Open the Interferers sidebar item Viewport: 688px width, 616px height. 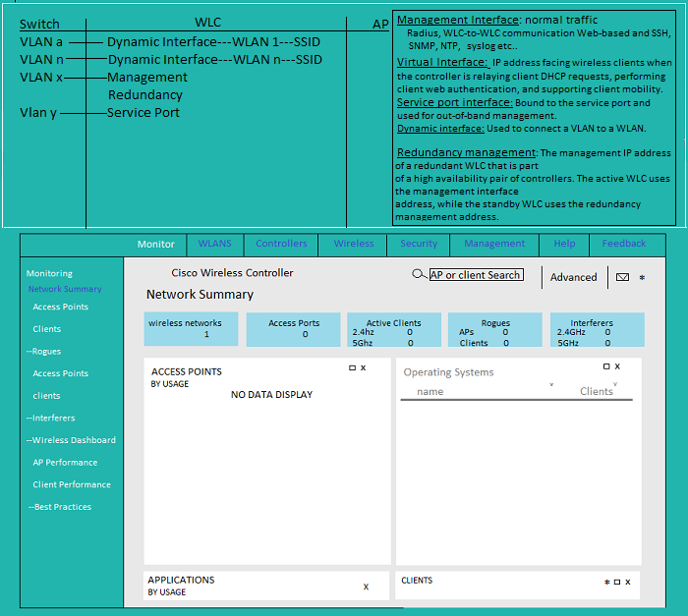click(50, 419)
